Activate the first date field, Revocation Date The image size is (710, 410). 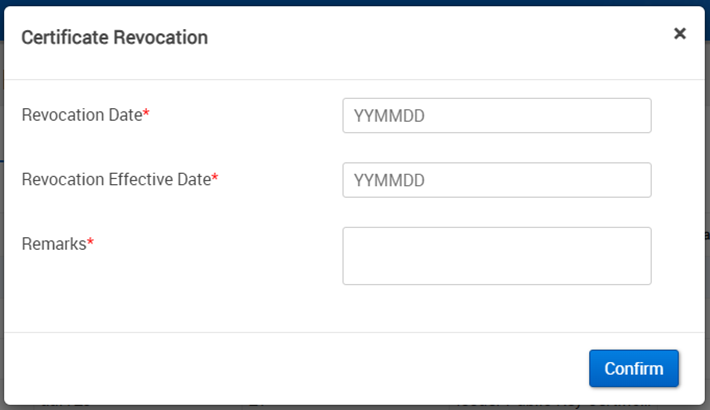coord(496,115)
